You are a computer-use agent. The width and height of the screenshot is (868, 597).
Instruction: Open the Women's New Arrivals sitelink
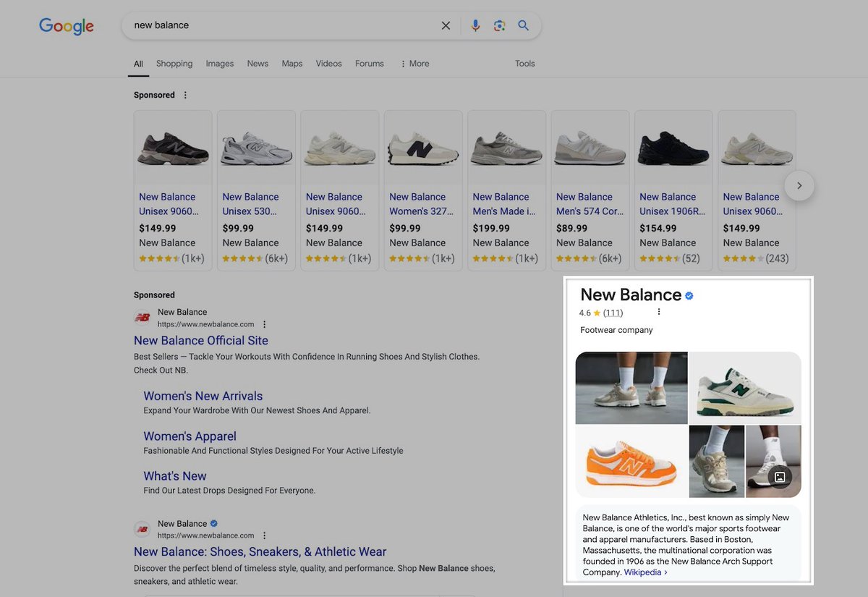[203, 396]
